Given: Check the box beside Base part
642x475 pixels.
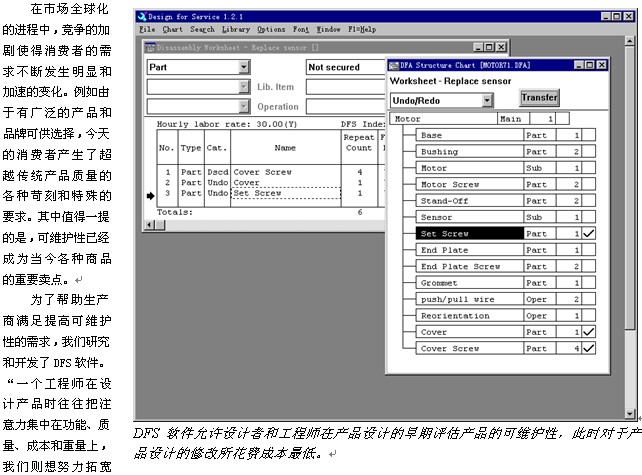Looking at the screenshot, I should [588, 135].
